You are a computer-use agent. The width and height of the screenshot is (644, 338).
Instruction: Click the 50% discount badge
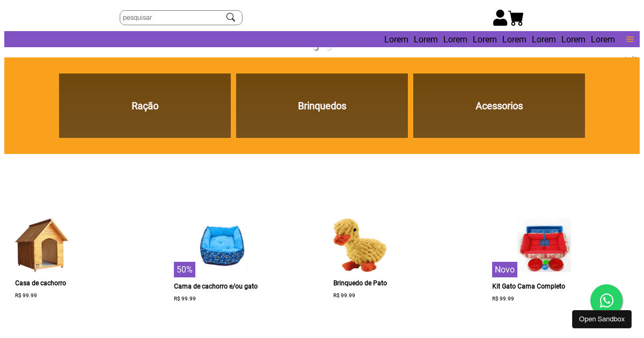tap(185, 269)
